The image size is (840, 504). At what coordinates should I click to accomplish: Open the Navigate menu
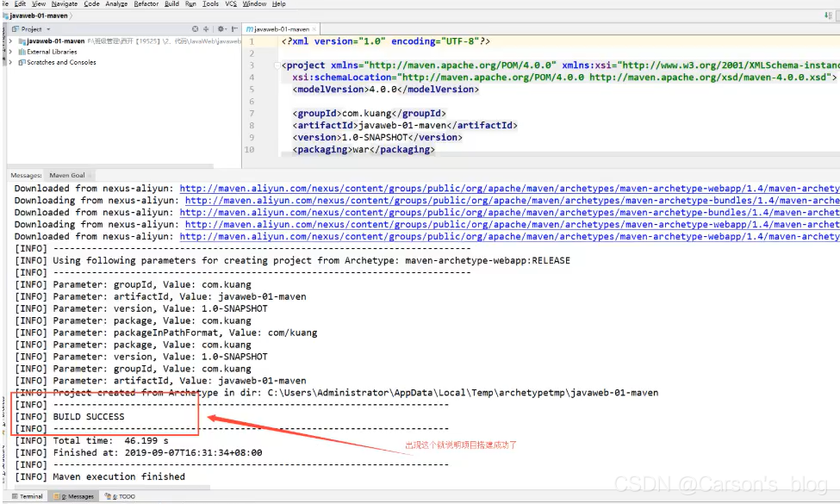point(65,3)
